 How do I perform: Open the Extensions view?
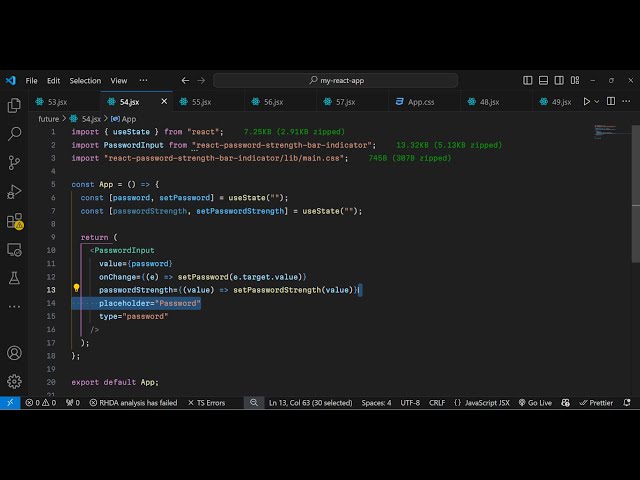[14, 220]
